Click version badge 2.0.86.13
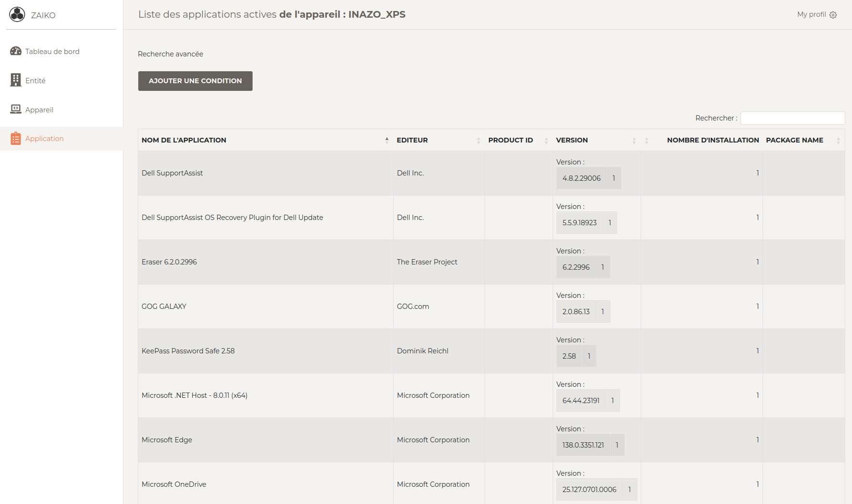Viewport: 852px width, 504px height. coord(576,312)
